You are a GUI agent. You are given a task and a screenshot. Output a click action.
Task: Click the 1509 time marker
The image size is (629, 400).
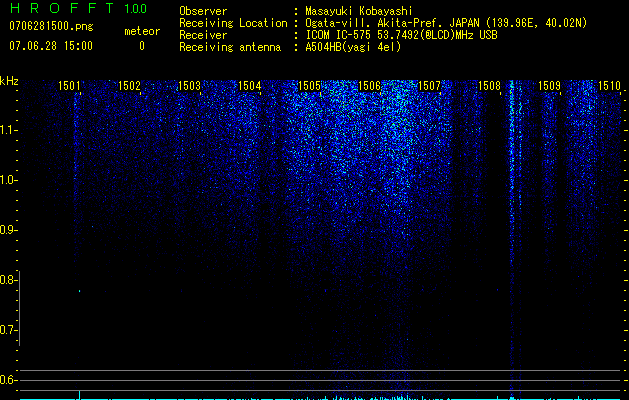[x=549, y=85]
